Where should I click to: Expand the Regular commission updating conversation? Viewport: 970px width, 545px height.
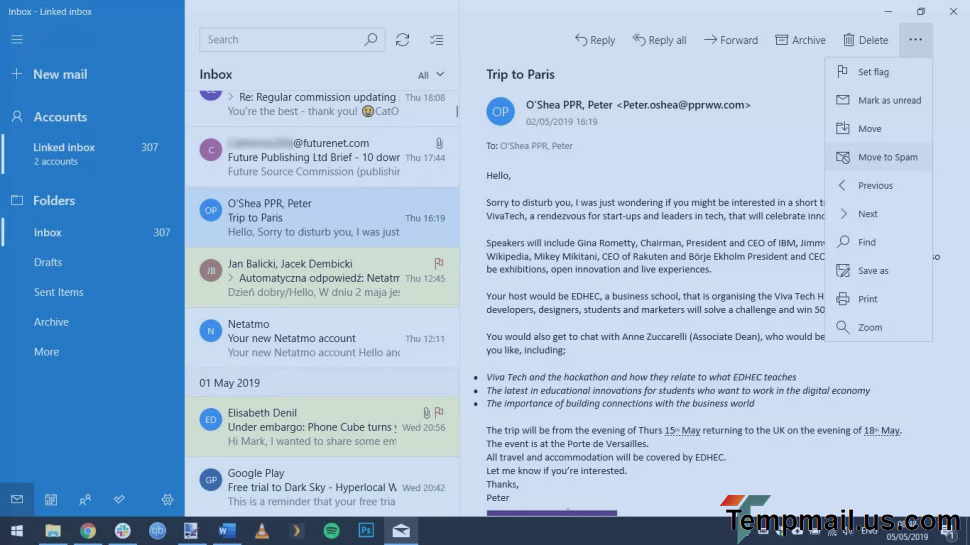(231, 97)
